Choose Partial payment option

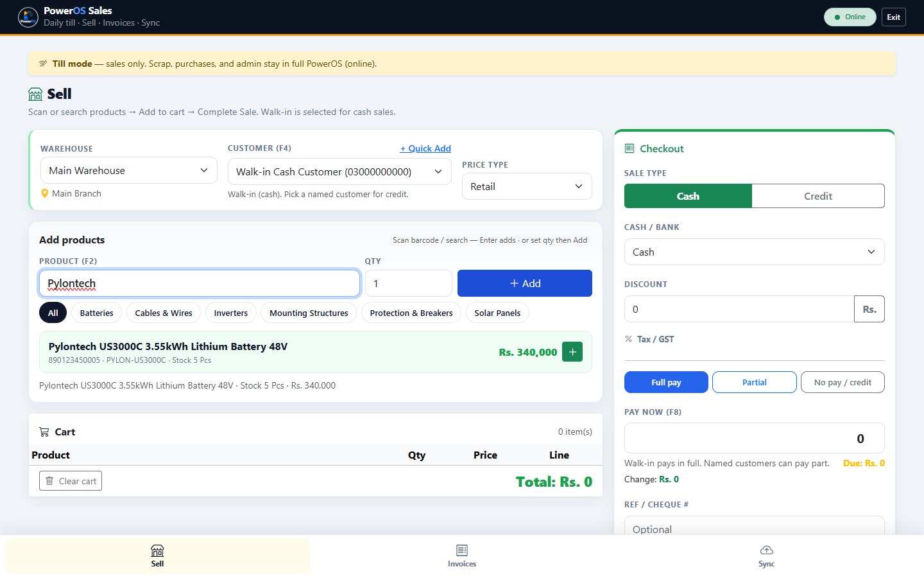point(755,382)
